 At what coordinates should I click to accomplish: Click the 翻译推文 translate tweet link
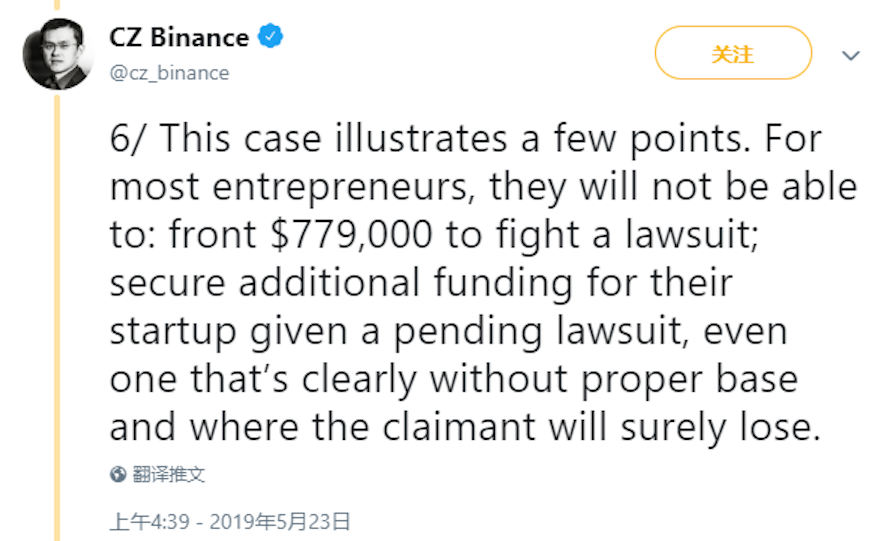tap(169, 474)
